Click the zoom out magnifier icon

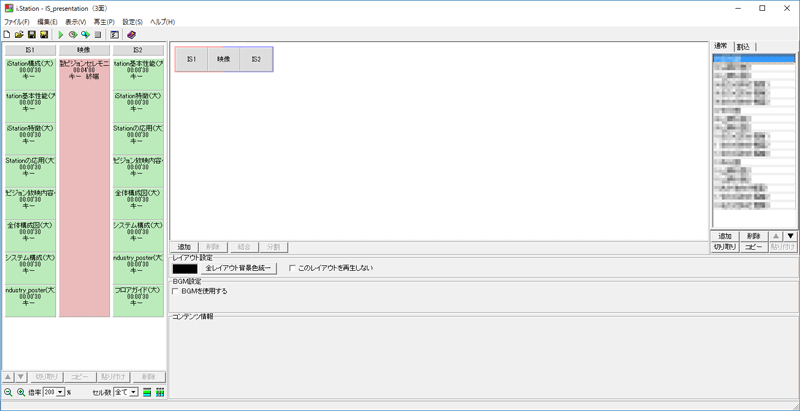tap(8, 392)
